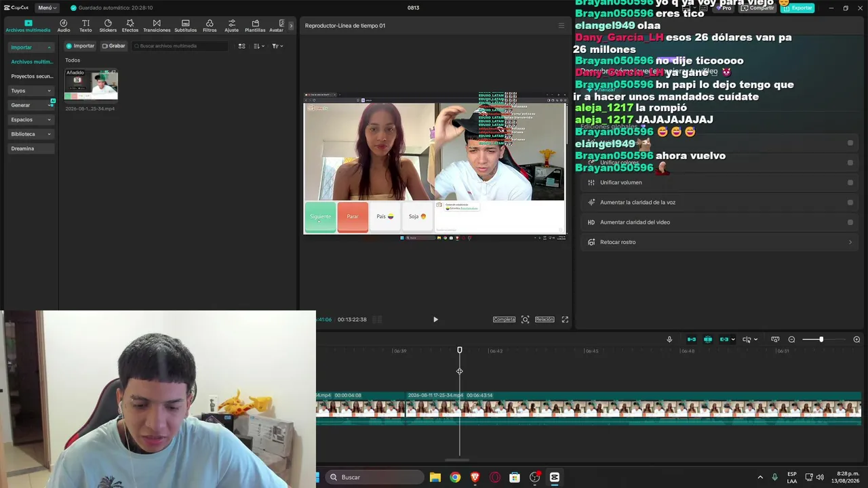Click the Windows taskbar Buscar search box
868x488 pixels.
point(374,477)
